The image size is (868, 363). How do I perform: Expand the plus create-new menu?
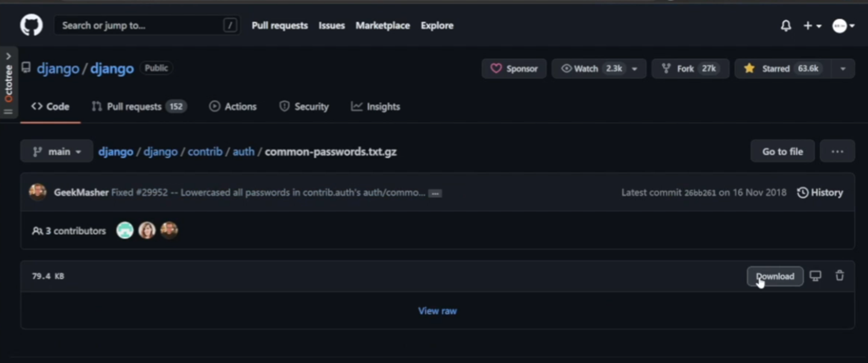click(x=812, y=26)
